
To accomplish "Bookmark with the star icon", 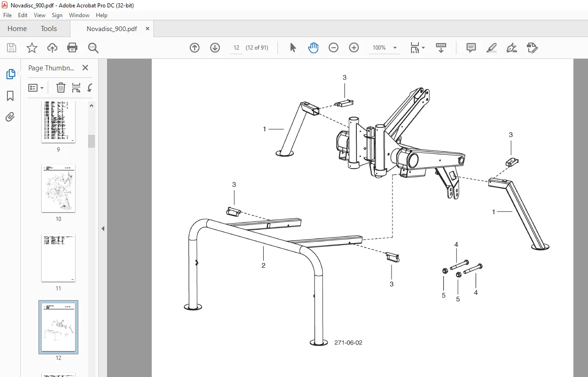I will tap(32, 48).
